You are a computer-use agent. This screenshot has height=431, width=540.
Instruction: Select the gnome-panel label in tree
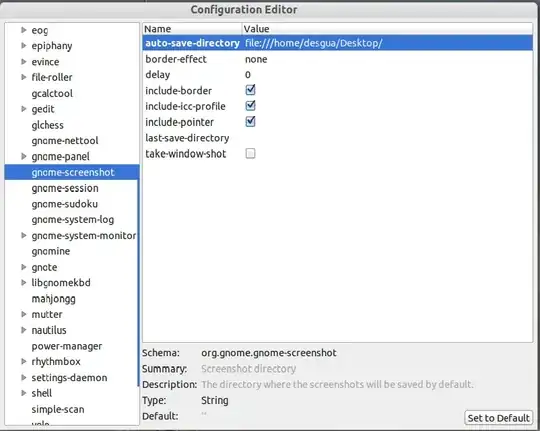[x=60, y=157]
